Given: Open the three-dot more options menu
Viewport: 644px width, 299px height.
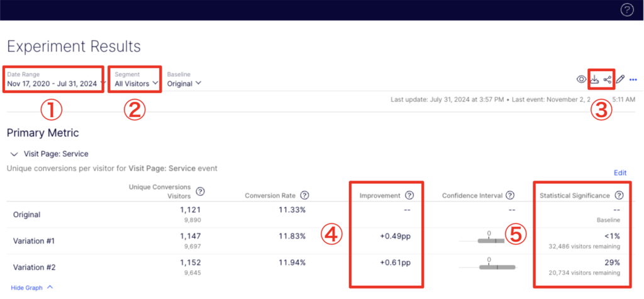Looking at the screenshot, I should (633, 79).
